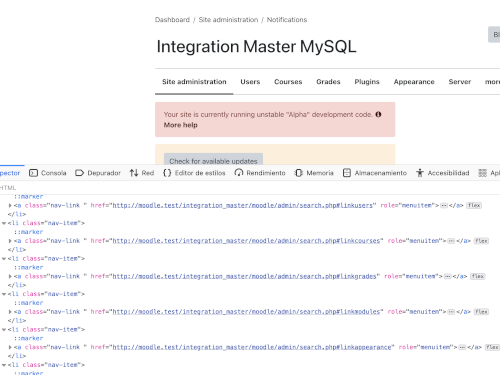Viewport: 500px width, 375px height.
Task: Open the Depurador debugger tab
Action: (x=98, y=173)
